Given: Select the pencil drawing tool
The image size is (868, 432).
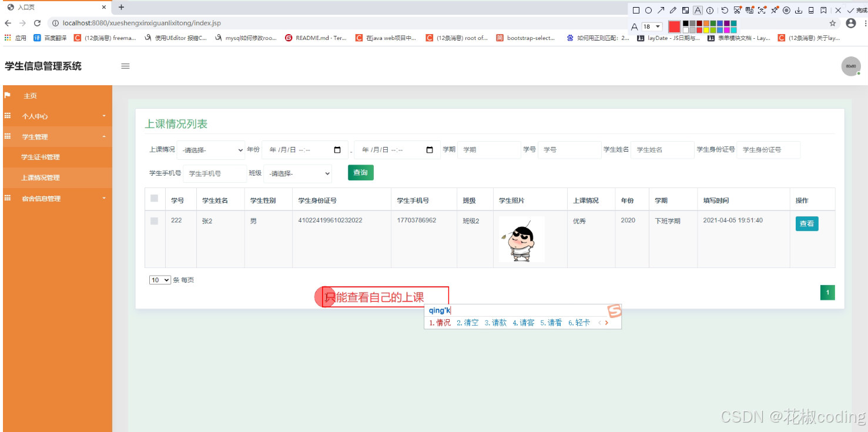Looking at the screenshot, I should [673, 9].
